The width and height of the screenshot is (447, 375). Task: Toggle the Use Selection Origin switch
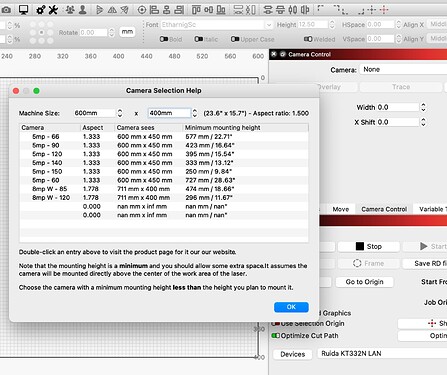pyautogui.click(x=275, y=323)
